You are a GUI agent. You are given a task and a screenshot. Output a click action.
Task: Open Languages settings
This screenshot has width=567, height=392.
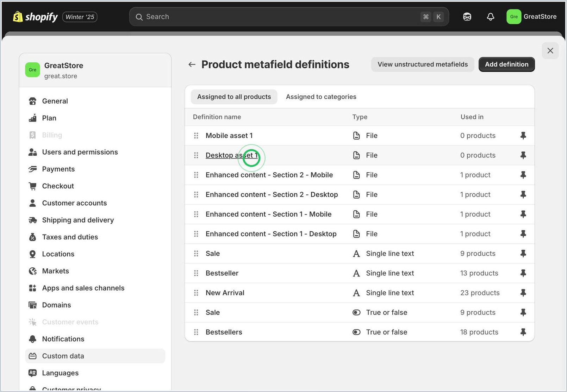pos(95,373)
